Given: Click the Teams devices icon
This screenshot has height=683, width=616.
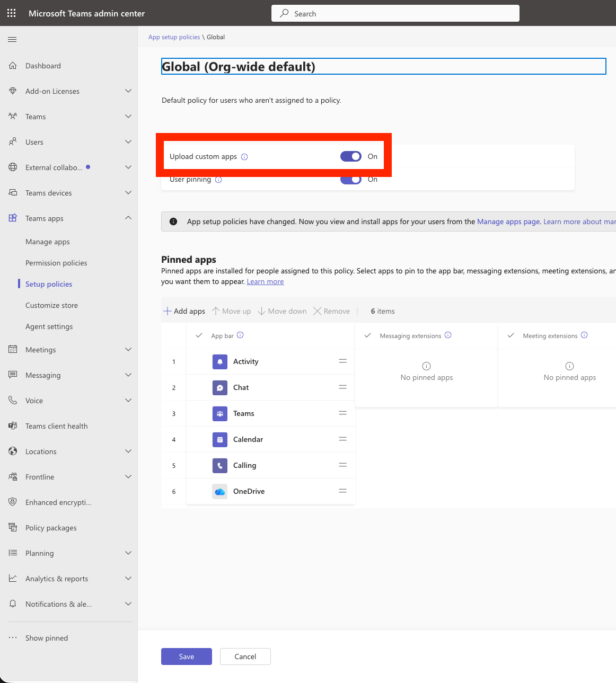Looking at the screenshot, I should point(13,193).
